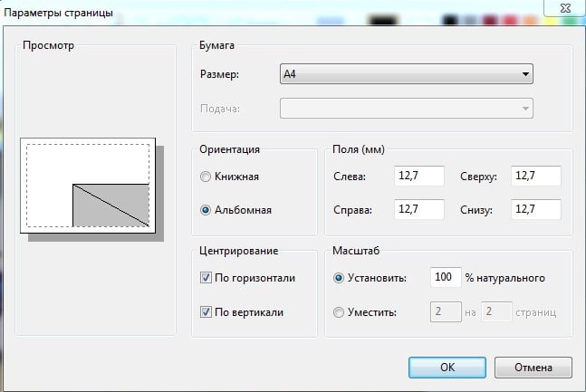Click the Слева margin input field
Viewport: 586px width, 392px height.
419,176
